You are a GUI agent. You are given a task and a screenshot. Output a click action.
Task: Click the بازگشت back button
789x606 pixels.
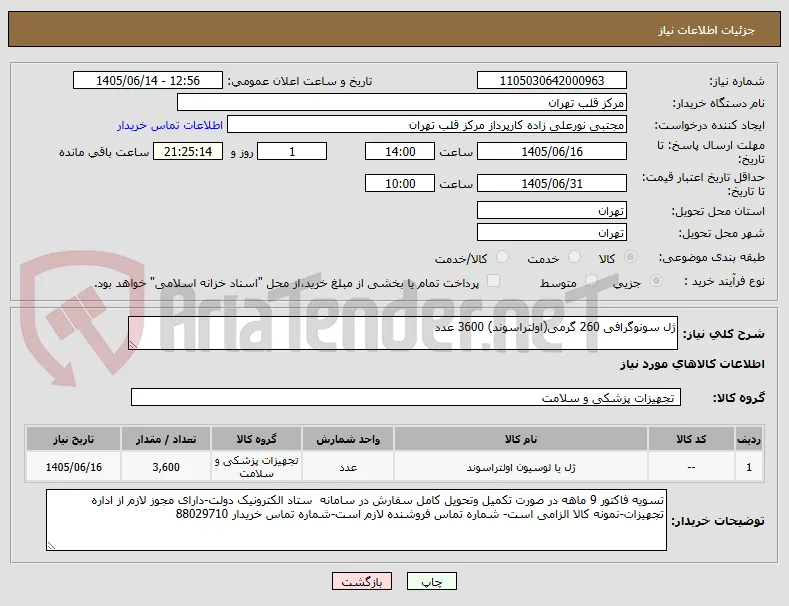coord(362,581)
